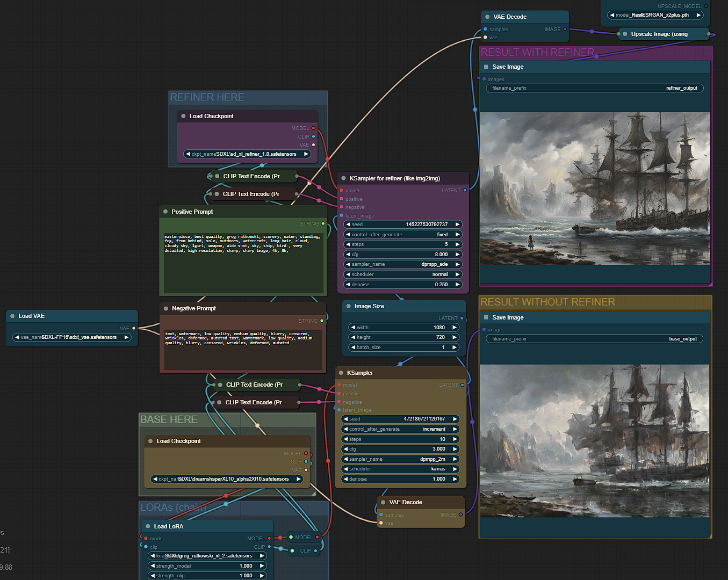Collapse the Load VAE node using its dot

pyautogui.click(x=12, y=316)
